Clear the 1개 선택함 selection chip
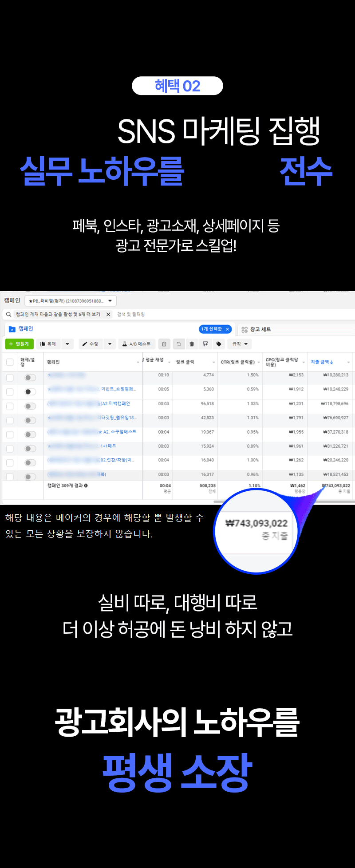The height and width of the screenshot is (868, 355). click(228, 329)
